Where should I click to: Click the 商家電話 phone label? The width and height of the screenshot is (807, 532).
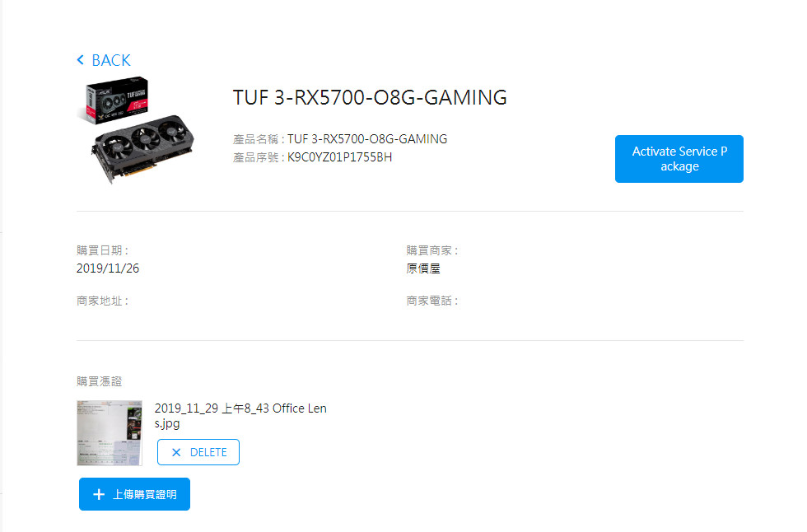[x=431, y=301]
